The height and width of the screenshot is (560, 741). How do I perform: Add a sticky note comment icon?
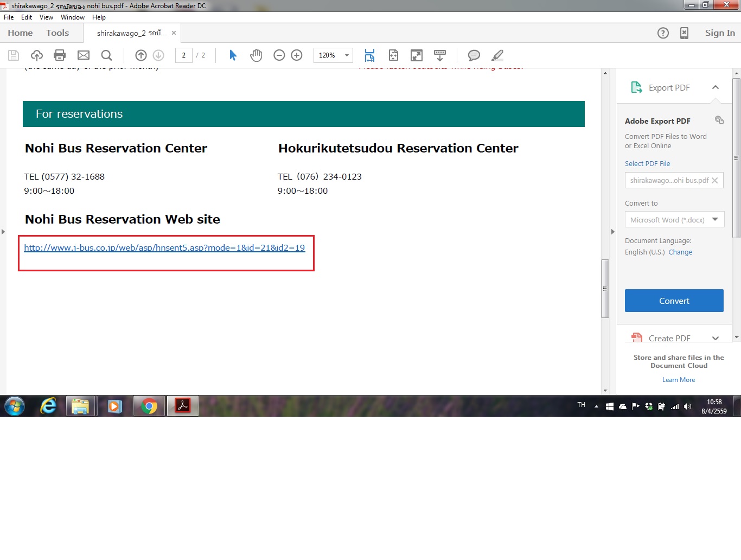474,55
